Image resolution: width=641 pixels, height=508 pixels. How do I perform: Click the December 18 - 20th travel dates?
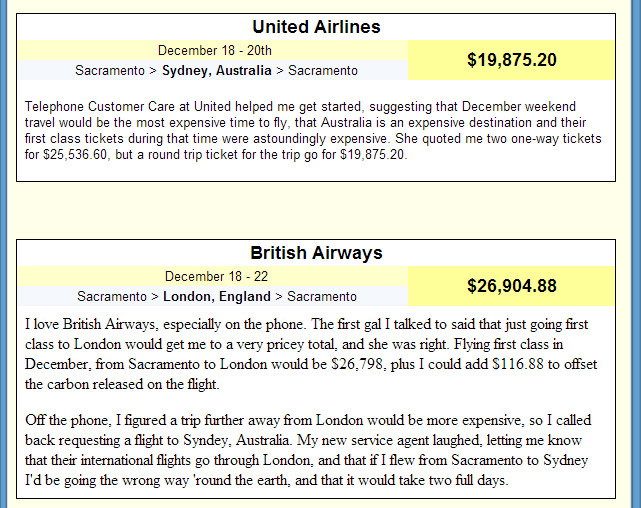(x=214, y=51)
